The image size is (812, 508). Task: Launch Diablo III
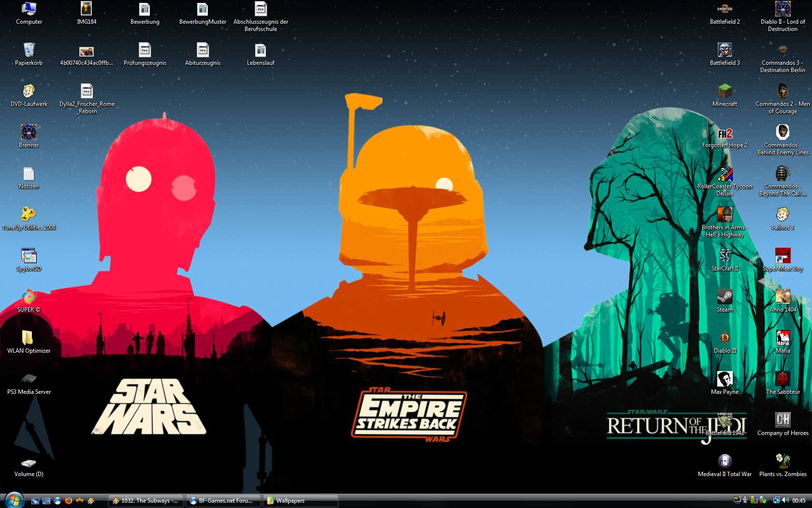725,343
